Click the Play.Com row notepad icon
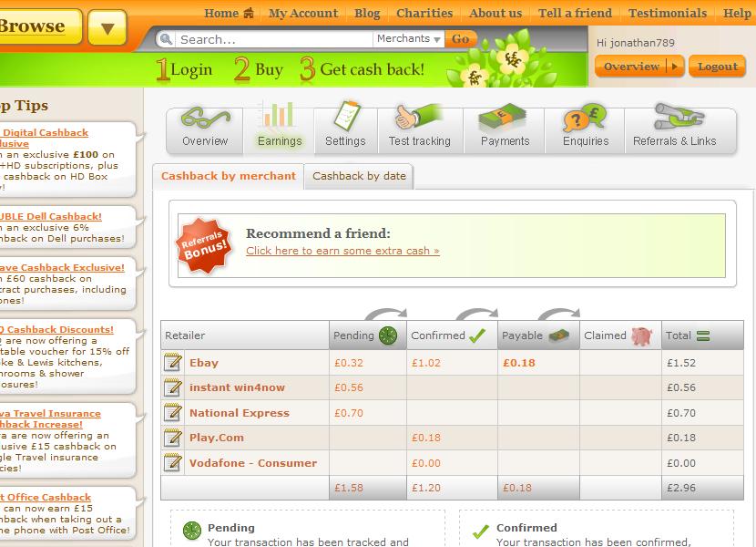Screen dimensions: 756x547 (173, 438)
